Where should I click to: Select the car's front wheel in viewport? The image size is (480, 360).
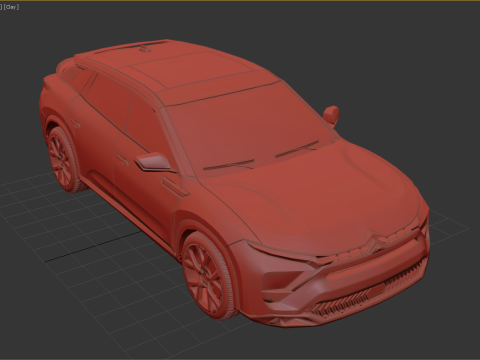pyautogui.click(x=207, y=276)
